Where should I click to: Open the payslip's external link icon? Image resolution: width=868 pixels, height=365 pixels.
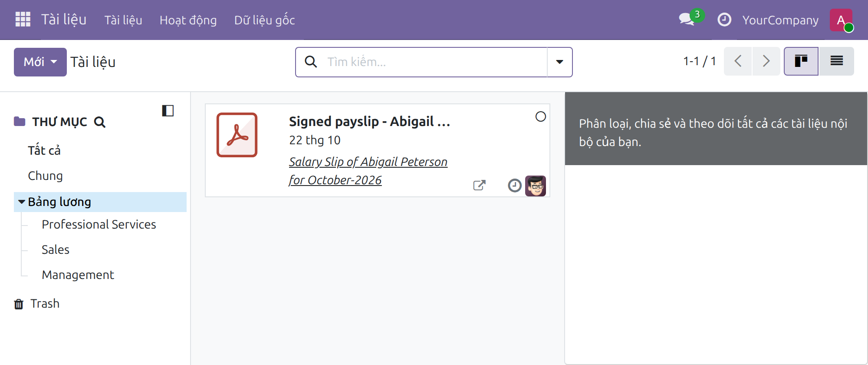point(479,186)
